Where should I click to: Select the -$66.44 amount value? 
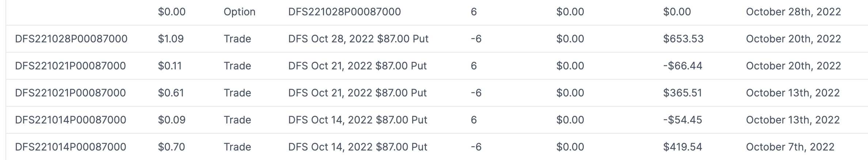tap(682, 66)
